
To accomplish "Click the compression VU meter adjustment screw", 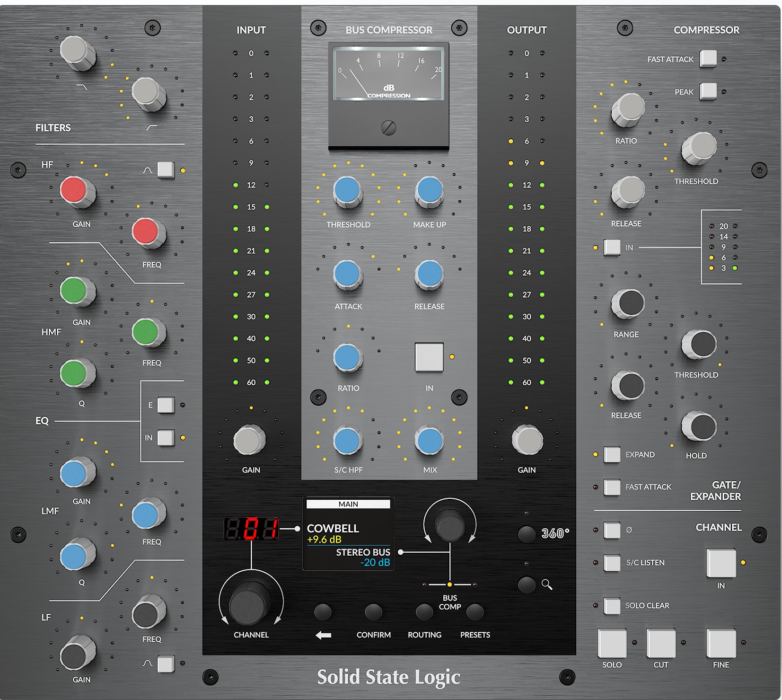I will 388,128.
